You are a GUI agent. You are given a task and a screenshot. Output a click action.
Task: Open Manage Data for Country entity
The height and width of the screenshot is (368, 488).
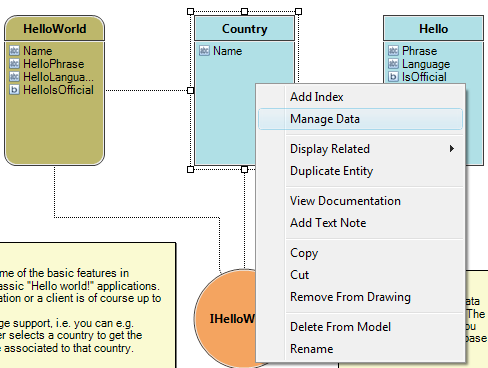coord(360,119)
